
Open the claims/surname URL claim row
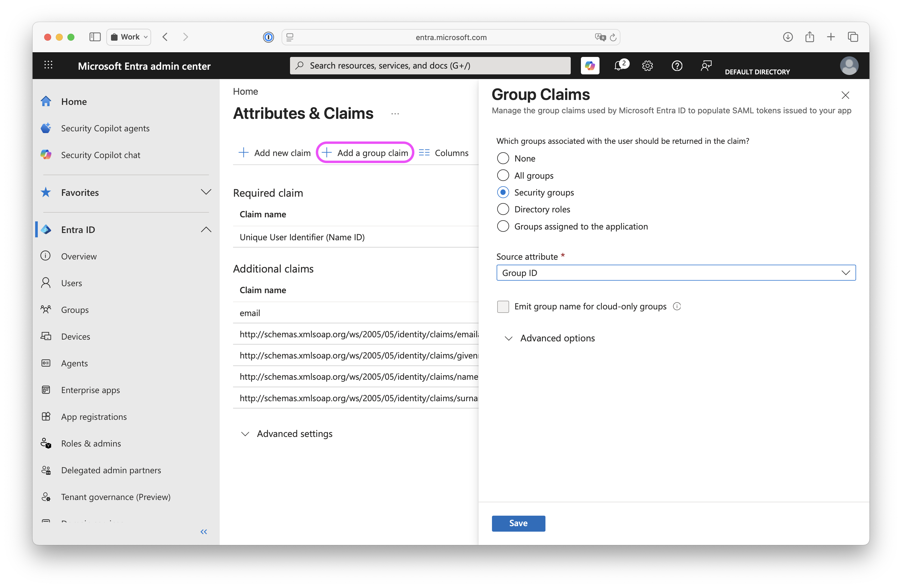click(355, 398)
